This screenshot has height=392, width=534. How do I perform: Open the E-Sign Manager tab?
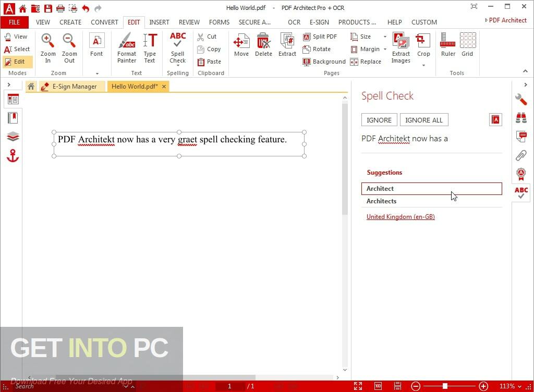(x=72, y=87)
